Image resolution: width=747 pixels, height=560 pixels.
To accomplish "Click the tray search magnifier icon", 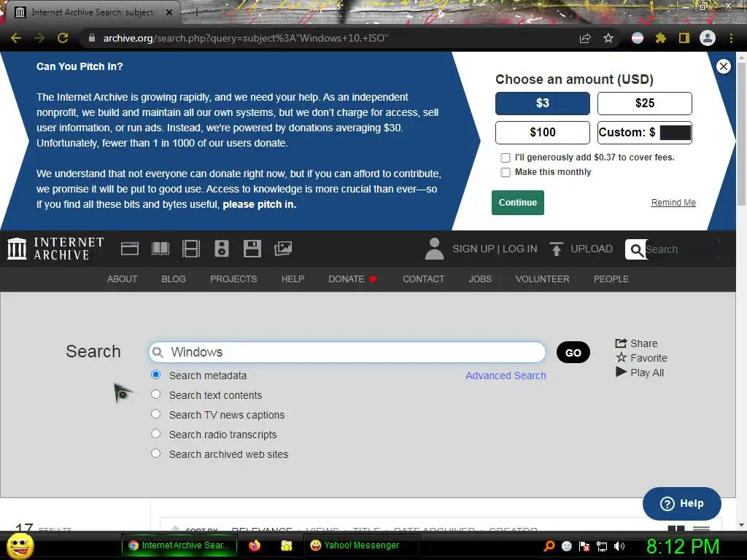I will pyautogui.click(x=549, y=546).
